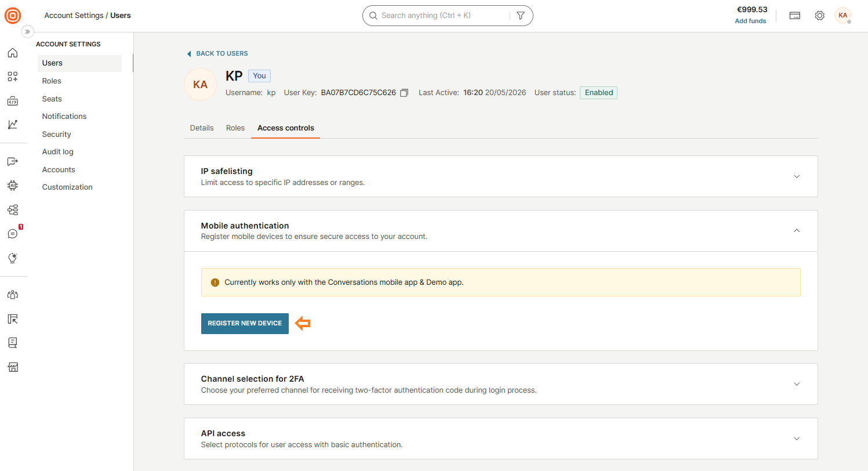Viewport: 868px width, 471px height.
Task: Open Conversations chat icon with badge
Action: tap(13, 233)
